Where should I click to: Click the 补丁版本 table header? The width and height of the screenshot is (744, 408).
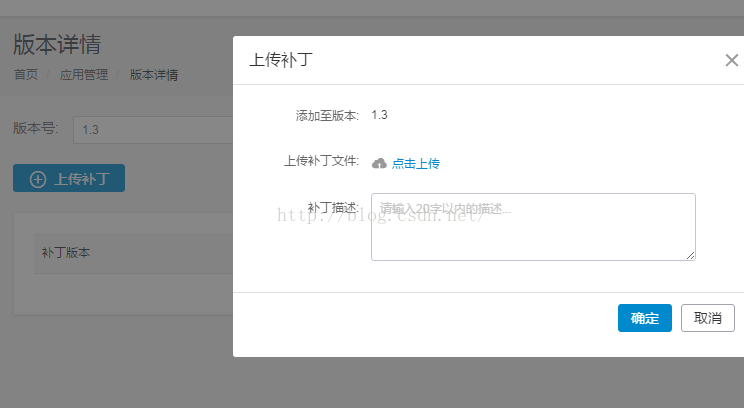point(66,252)
